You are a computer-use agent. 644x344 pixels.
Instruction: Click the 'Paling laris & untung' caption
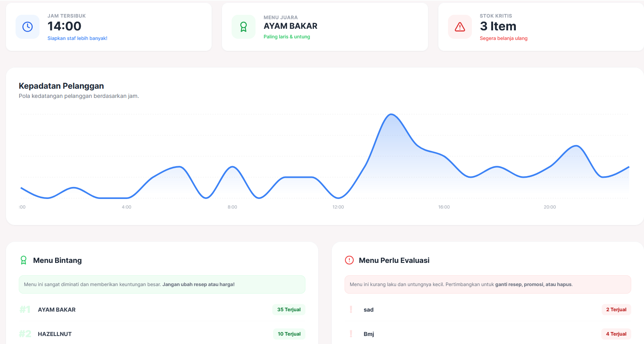point(287,37)
